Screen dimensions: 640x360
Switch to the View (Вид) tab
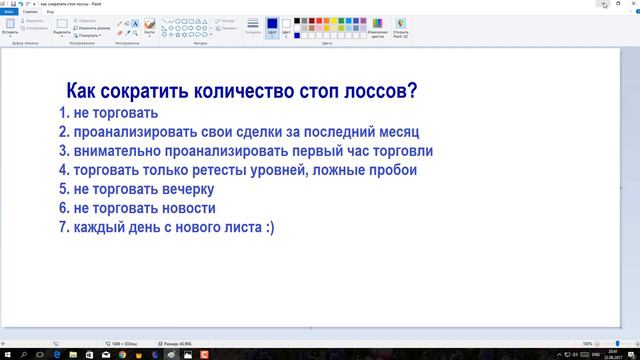click(x=50, y=12)
